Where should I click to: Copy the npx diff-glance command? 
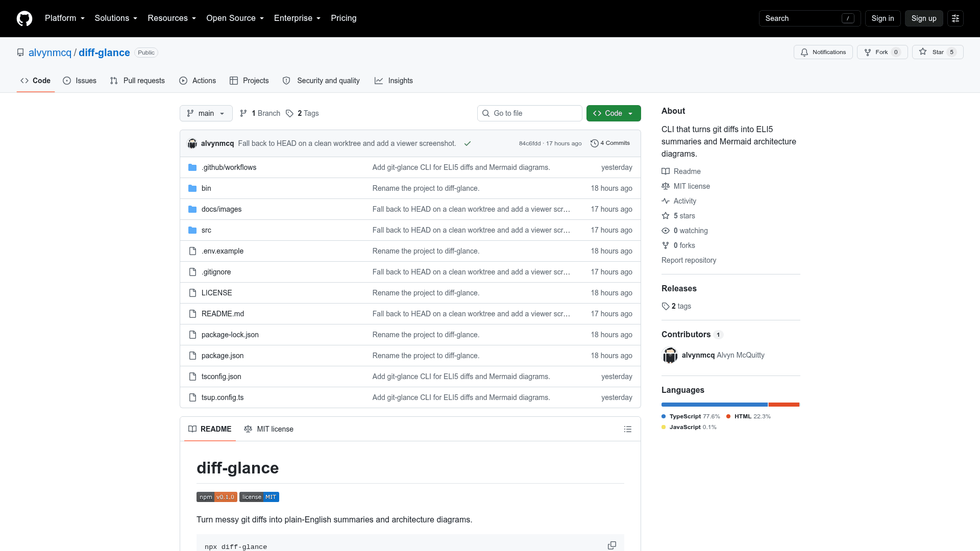point(612,545)
